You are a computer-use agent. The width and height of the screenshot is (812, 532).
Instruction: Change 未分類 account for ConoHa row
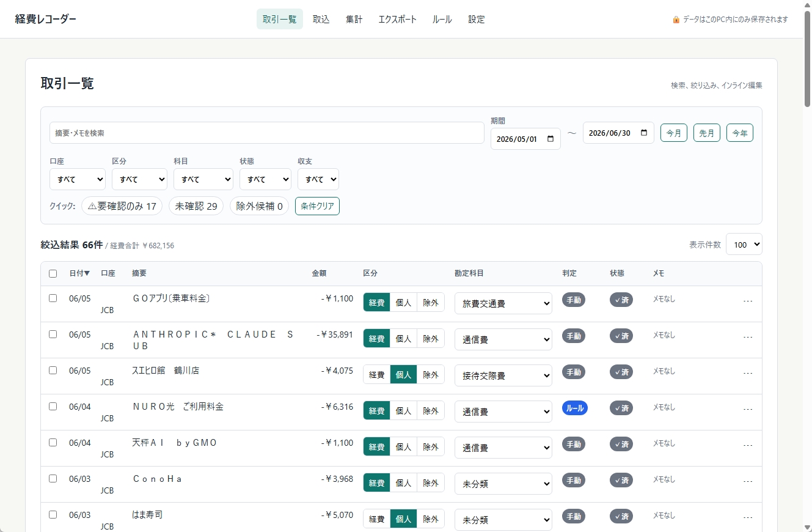point(503,484)
